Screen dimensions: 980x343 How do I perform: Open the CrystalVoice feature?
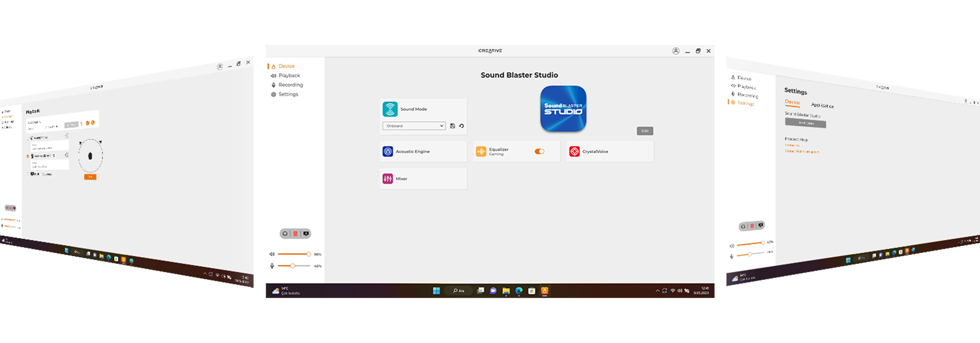(x=610, y=151)
